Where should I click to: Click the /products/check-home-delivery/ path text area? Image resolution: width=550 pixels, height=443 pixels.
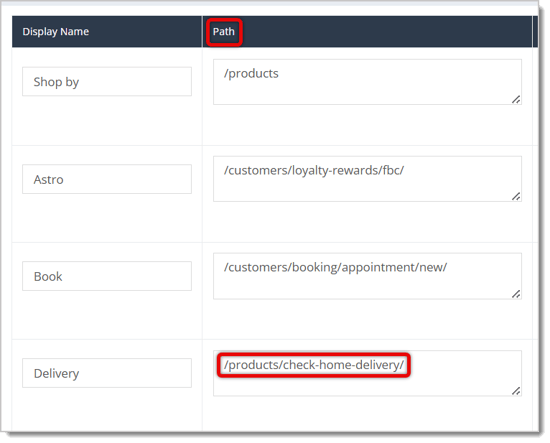(367, 374)
